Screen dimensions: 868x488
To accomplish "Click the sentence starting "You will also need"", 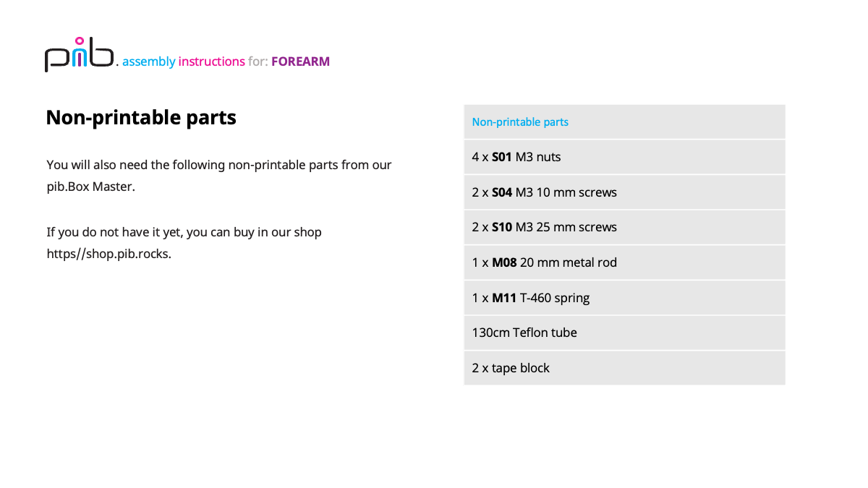I will tap(219, 165).
